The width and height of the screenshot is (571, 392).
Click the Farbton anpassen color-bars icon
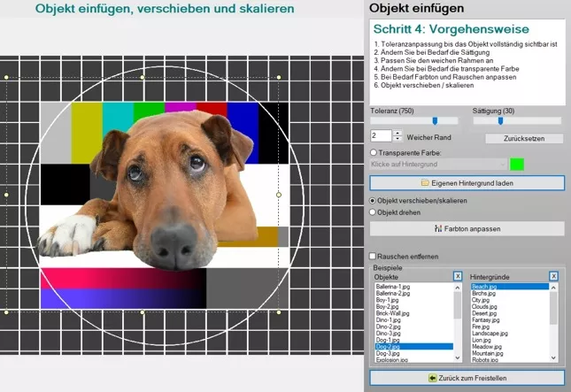click(437, 228)
